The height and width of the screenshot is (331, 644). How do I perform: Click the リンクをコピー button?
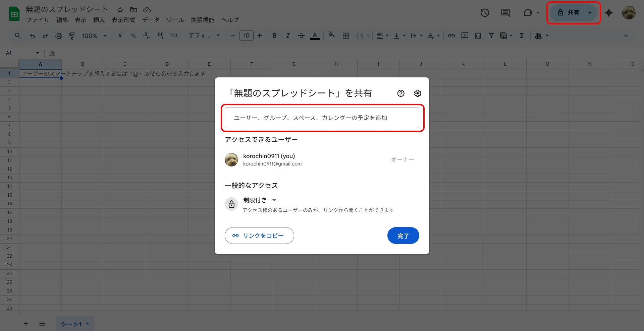(x=259, y=236)
